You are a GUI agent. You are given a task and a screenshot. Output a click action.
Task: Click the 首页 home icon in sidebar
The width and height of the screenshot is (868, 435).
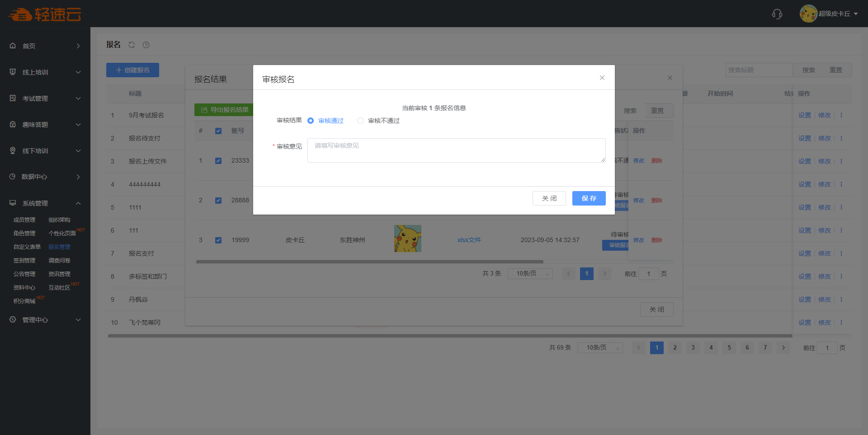[x=13, y=46]
